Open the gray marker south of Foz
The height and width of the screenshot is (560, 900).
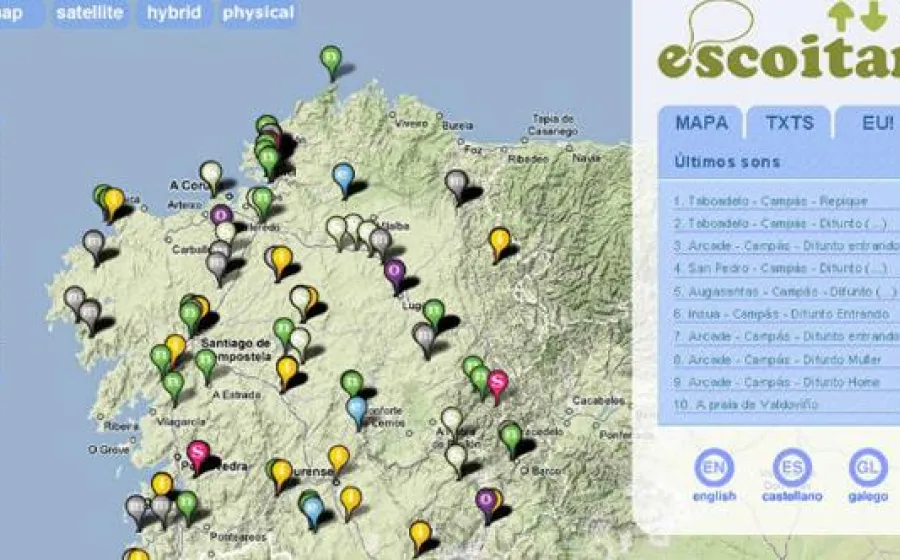click(456, 186)
